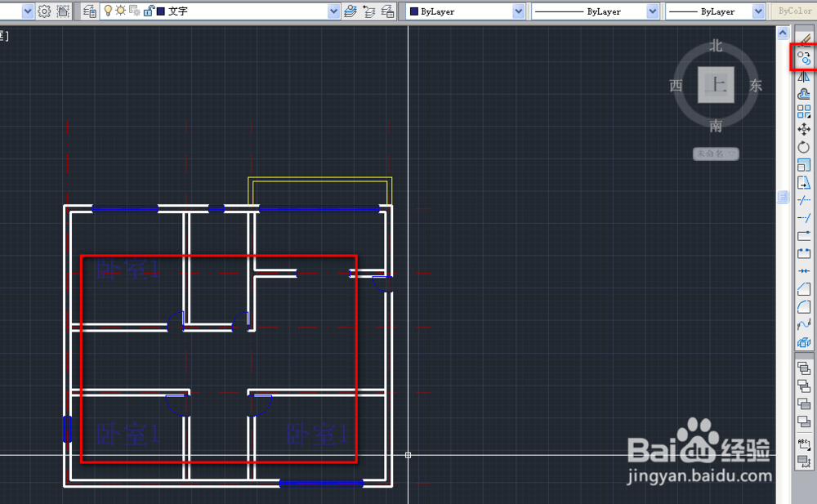This screenshot has height=504, width=817.
Task: Click the blue color square in ByLayer color box
Action: (413, 11)
